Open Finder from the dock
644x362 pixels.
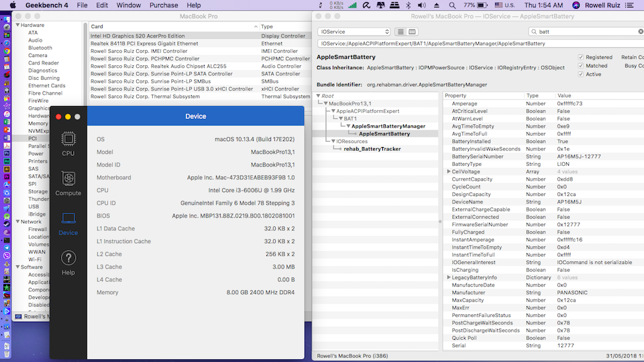coord(7,19)
